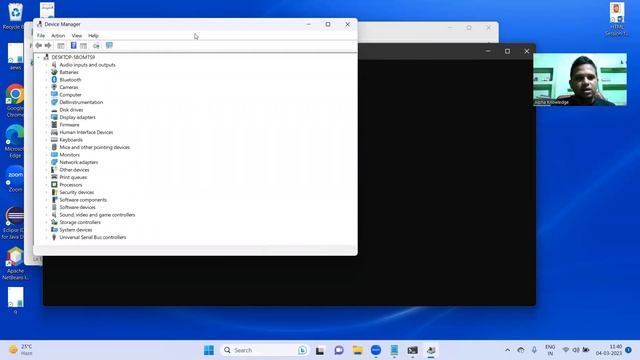Toggle the Show/Hide Console Tree toolbar icon
Viewport: 640px width, 360px height.
(x=61, y=45)
